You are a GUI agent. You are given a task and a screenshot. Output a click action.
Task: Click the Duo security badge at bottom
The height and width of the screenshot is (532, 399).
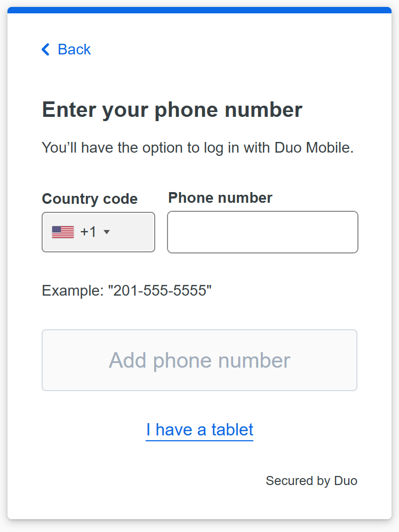[311, 480]
